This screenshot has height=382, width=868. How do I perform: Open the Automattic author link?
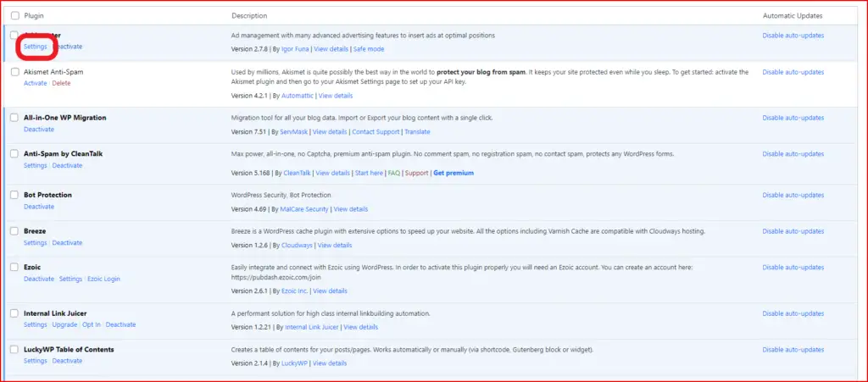[x=298, y=96]
